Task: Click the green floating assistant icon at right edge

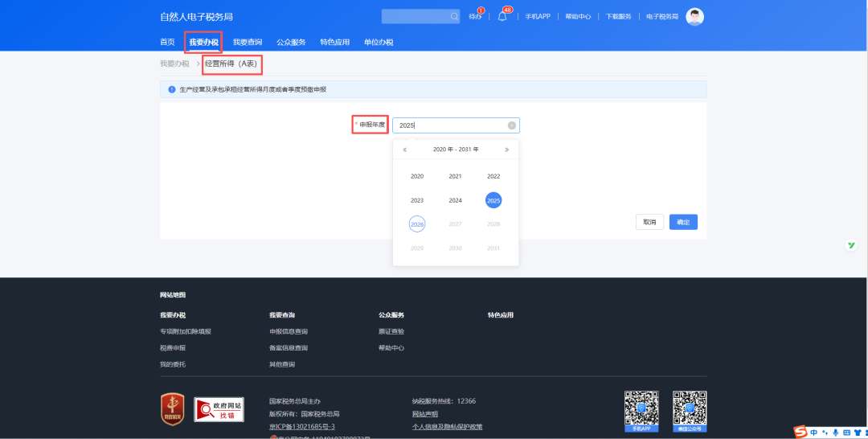Action: coord(851,244)
